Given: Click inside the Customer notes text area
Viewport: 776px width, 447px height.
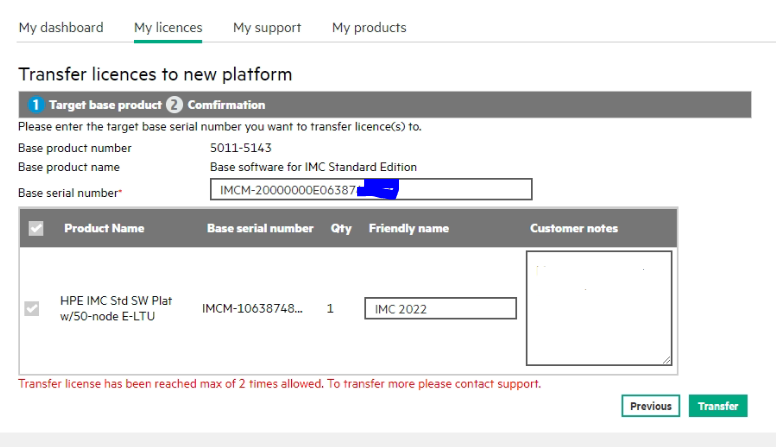Looking at the screenshot, I should pyautogui.click(x=599, y=308).
